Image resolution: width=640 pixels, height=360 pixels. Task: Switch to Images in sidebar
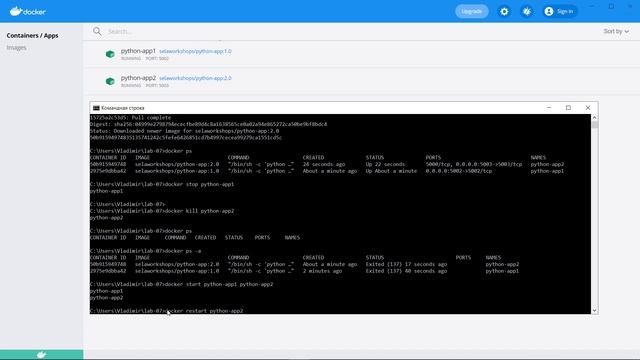[16, 48]
